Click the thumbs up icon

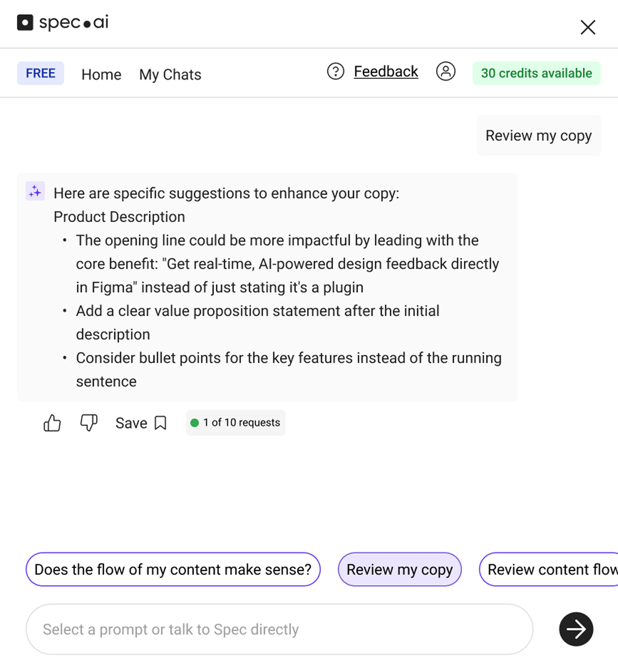click(x=52, y=423)
